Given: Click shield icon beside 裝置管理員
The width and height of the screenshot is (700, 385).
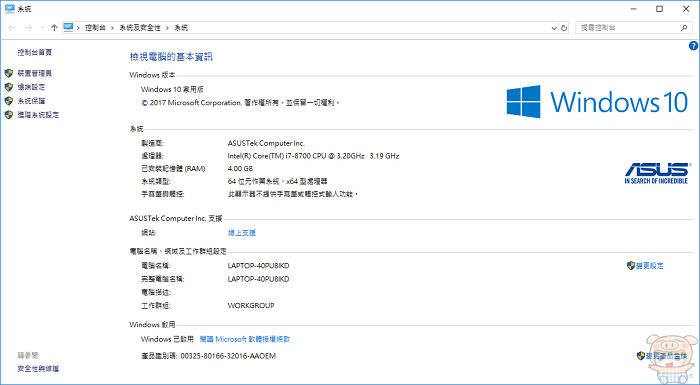Looking at the screenshot, I should click(8, 73).
